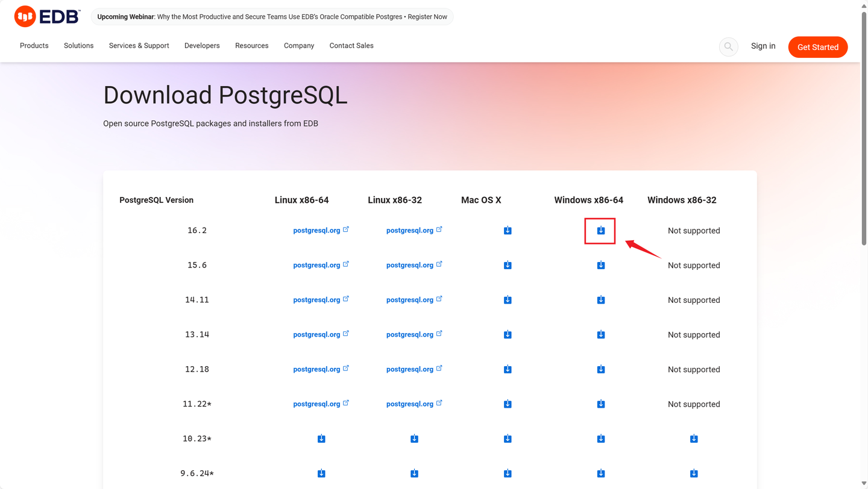This screenshot has width=868, height=489.
Task: Download PostgreSQL 14.11 for Windows x86-64
Action: 601,300
